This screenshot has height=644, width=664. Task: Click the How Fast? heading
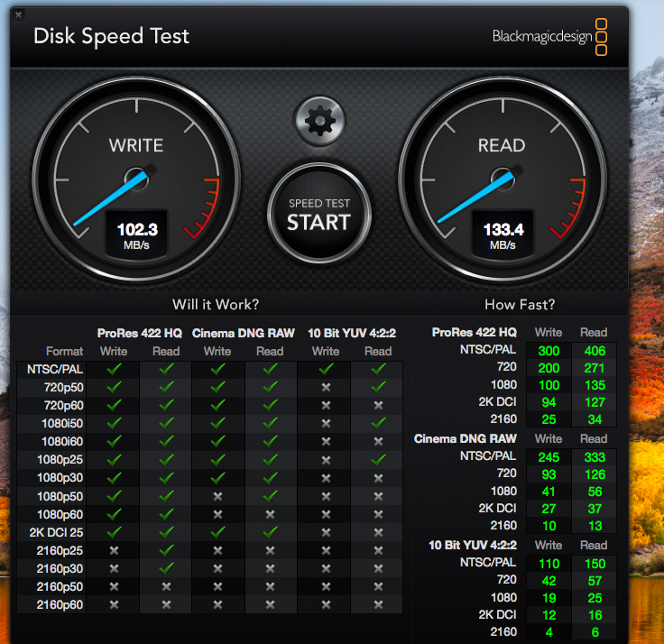tap(520, 305)
